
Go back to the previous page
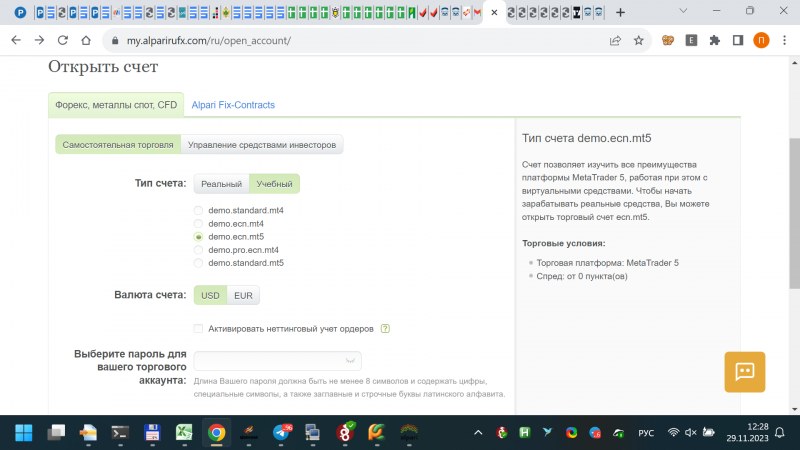(16, 40)
